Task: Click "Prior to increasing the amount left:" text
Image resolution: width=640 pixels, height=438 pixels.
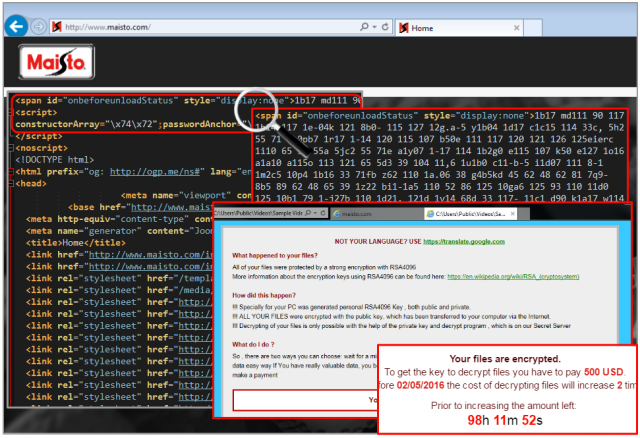Action: pos(503,406)
